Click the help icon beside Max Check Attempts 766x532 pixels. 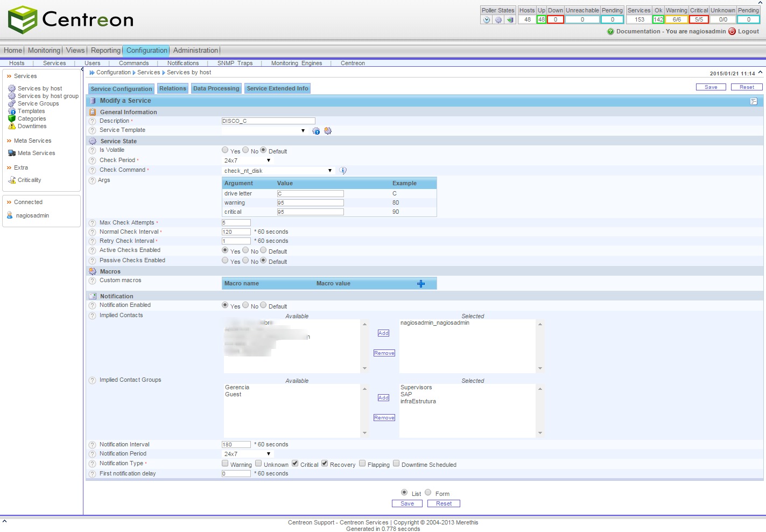[93, 223]
